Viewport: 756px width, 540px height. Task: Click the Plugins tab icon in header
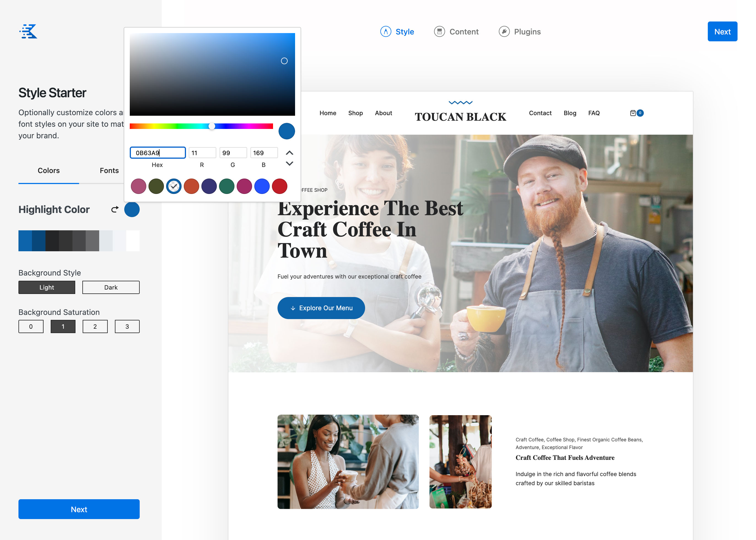pos(504,32)
